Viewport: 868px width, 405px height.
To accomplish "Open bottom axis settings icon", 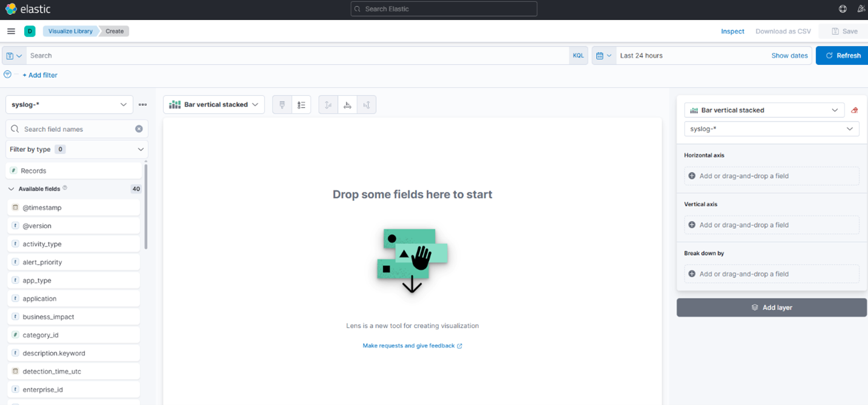I will point(347,105).
